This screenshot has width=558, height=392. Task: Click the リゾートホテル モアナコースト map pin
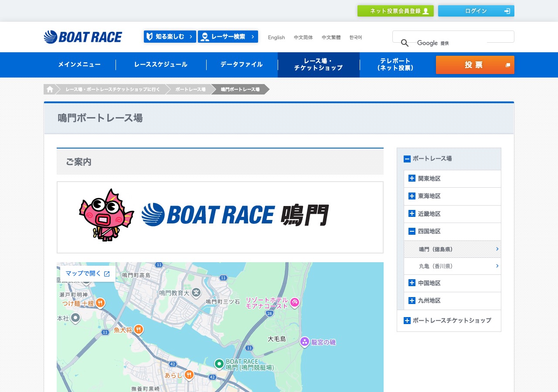[295, 302]
